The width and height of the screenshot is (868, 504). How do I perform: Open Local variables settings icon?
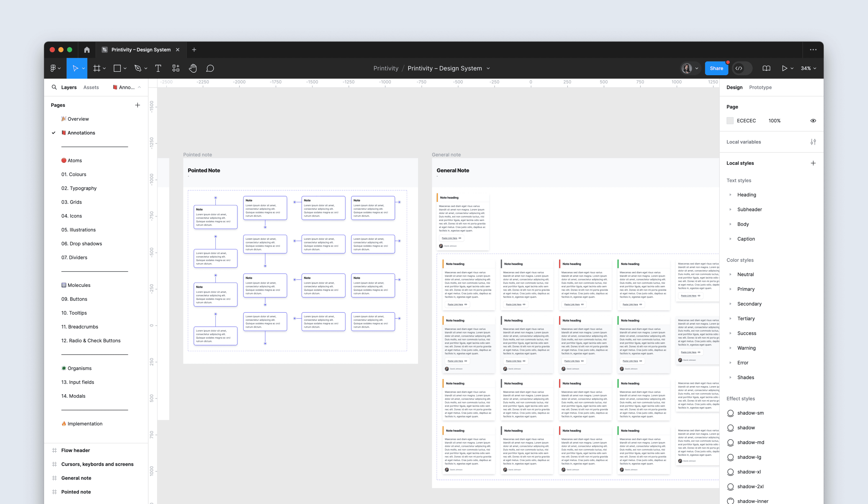click(813, 142)
